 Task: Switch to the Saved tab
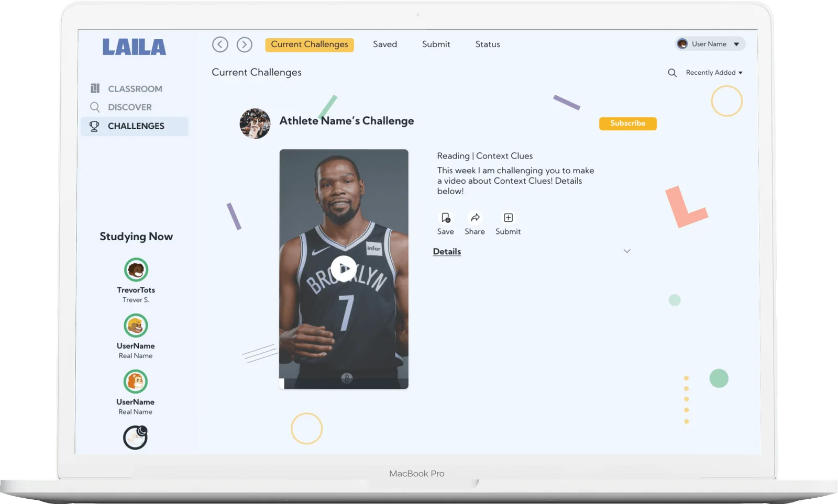tap(385, 44)
